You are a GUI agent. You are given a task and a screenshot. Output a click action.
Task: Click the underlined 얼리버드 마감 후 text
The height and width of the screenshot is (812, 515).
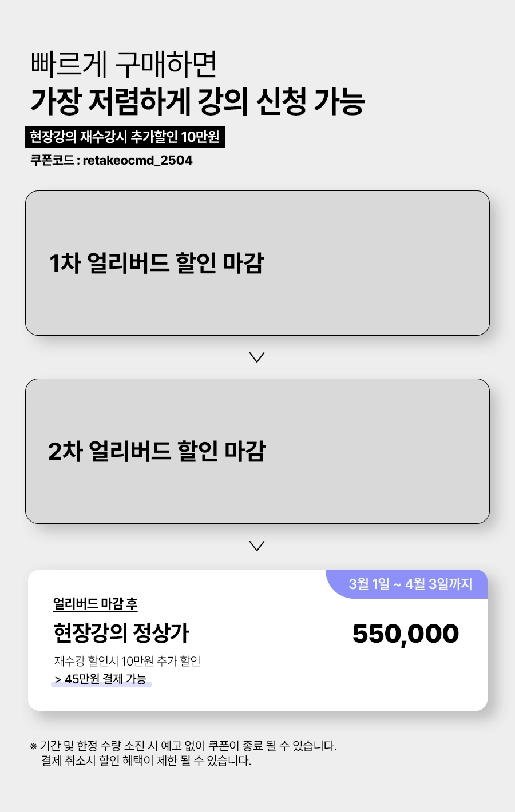click(x=96, y=604)
